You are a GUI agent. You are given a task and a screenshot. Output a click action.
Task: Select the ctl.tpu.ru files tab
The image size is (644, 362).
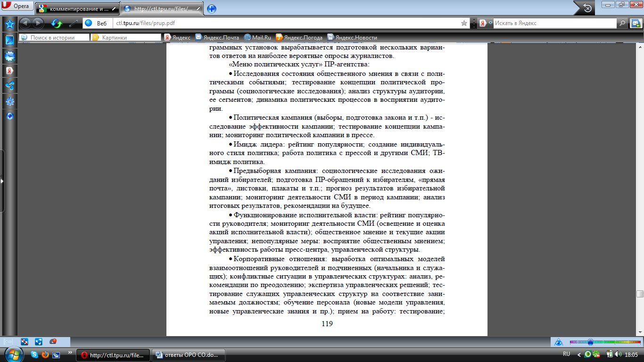(x=161, y=8)
